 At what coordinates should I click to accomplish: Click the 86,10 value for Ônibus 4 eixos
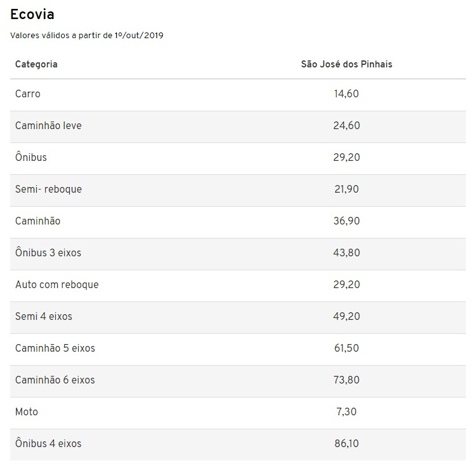click(x=346, y=444)
